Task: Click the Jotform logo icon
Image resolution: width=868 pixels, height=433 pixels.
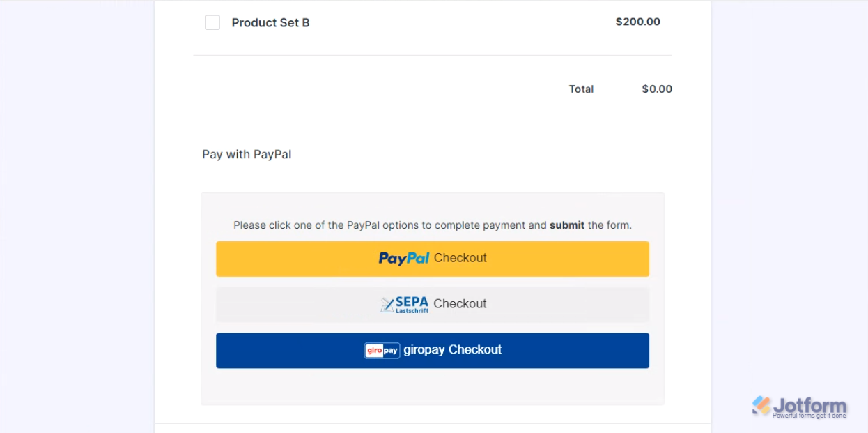Action: tap(761, 405)
